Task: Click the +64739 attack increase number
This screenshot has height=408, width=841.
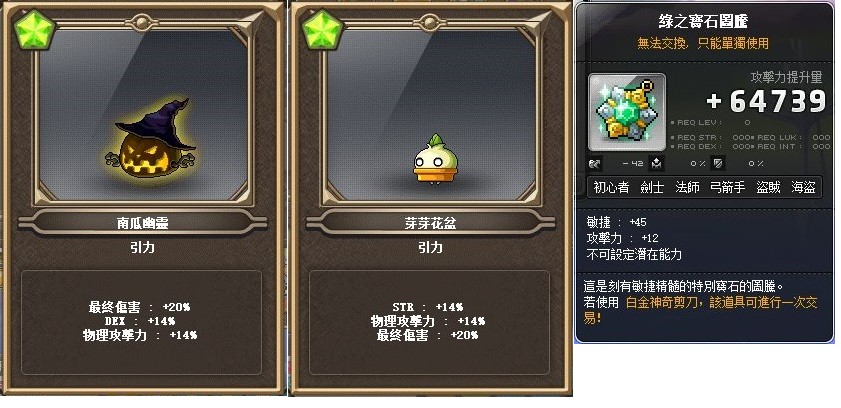Action: coord(766,101)
